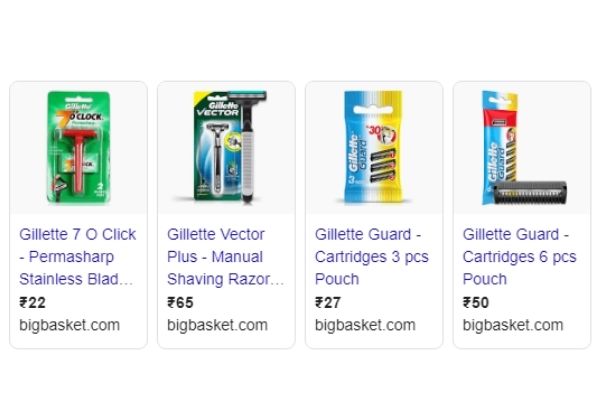Open the Gillette Vector Plus razor image
This screenshot has width=600, height=400.
tap(230, 147)
